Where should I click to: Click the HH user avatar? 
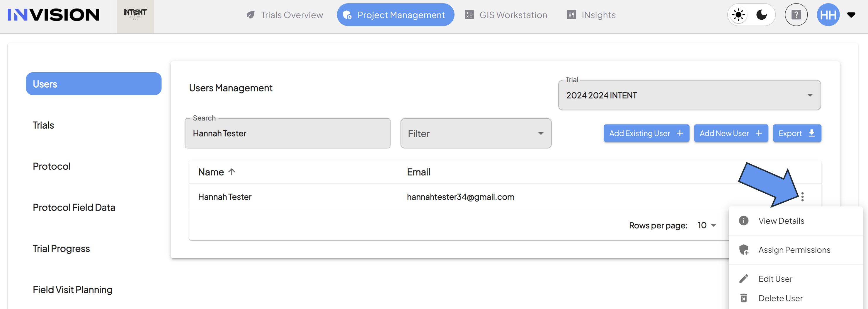[x=828, y=15]
